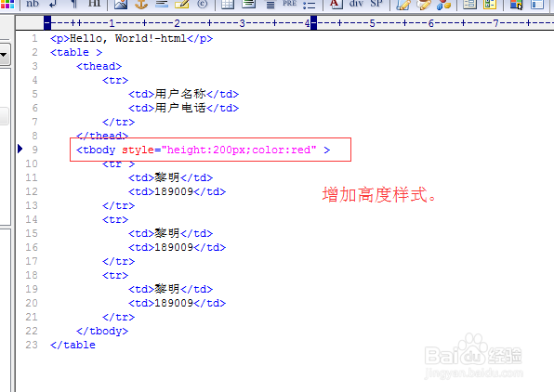554x392 pixels.
Task: Click the <td>黎明</td> code on line 19
Action: (x=171, y=289)
